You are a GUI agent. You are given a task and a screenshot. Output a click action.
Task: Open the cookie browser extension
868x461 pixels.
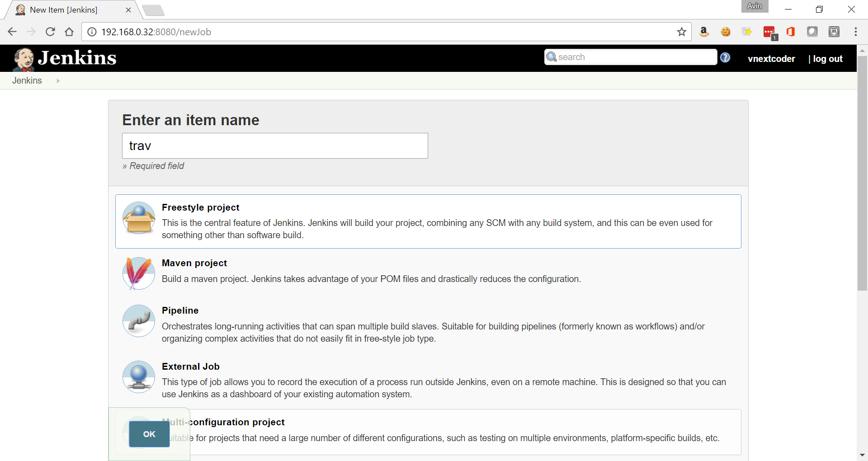tap(726, 32)
